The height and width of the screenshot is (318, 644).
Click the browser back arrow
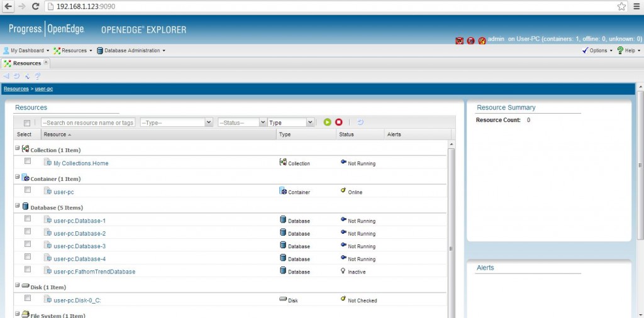coord(8,6)
